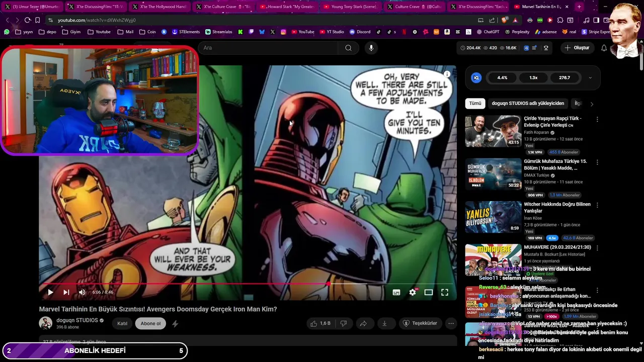Click the search magnifier button
The image size is (644, 362).
tap(348, 48)
